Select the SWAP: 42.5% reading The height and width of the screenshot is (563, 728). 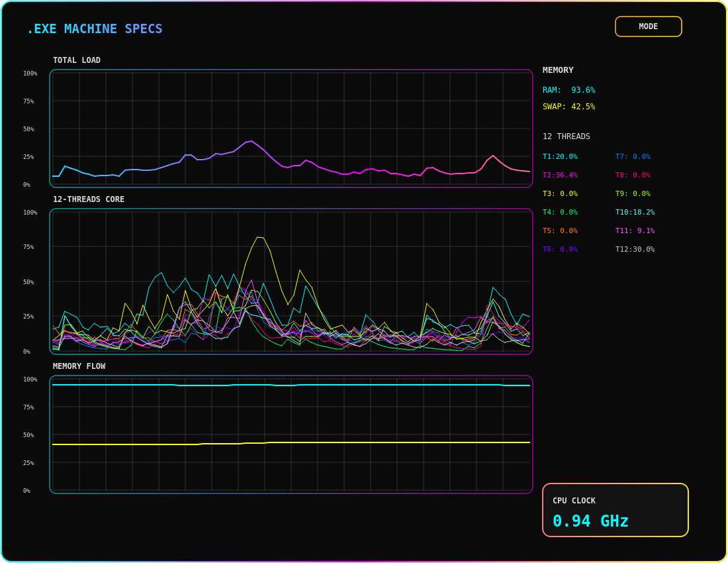click(x=569, y=107)
